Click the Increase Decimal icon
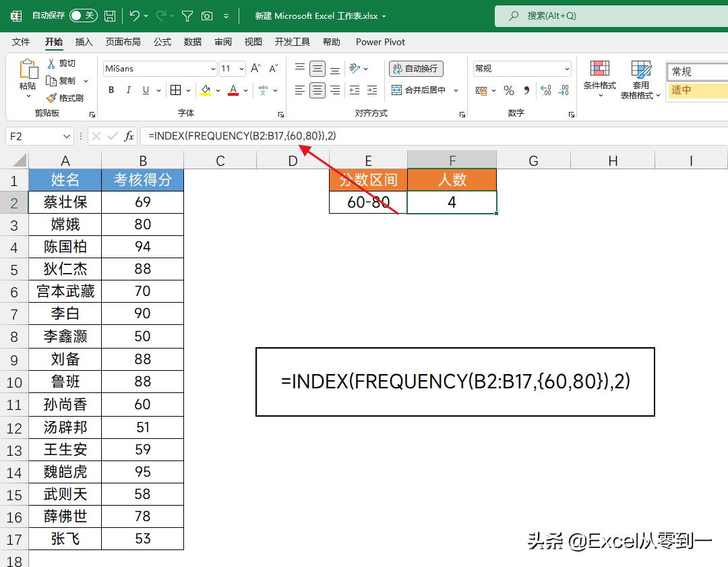The height and width of the screenshot is (567, 728). 545,90
